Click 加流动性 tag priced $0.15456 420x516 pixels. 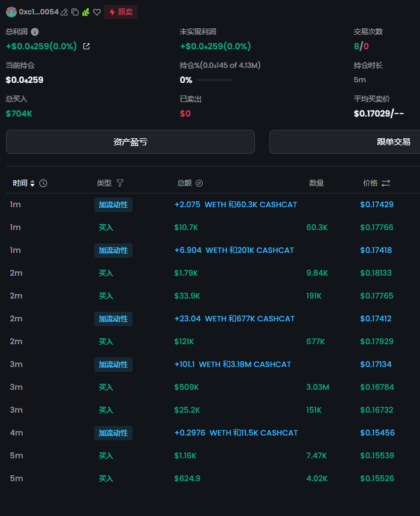click(x=113, y=433)
